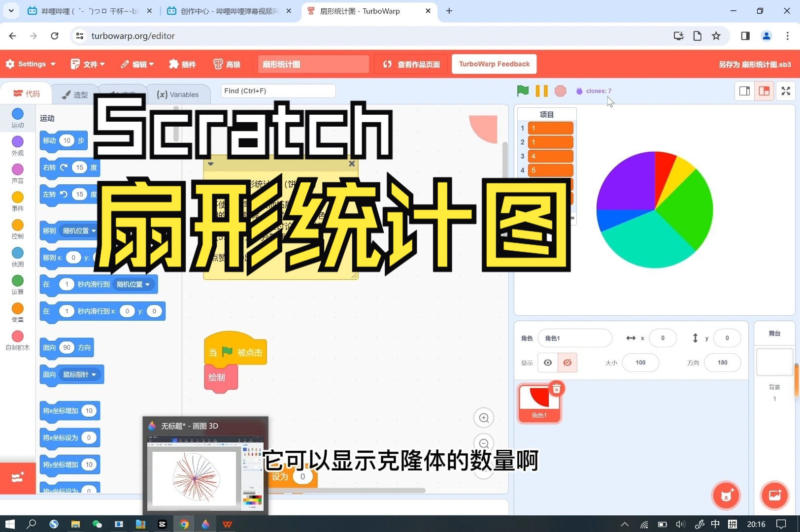
Task: Open Chrome from the taskbar
Action: (x=184, y=524)
